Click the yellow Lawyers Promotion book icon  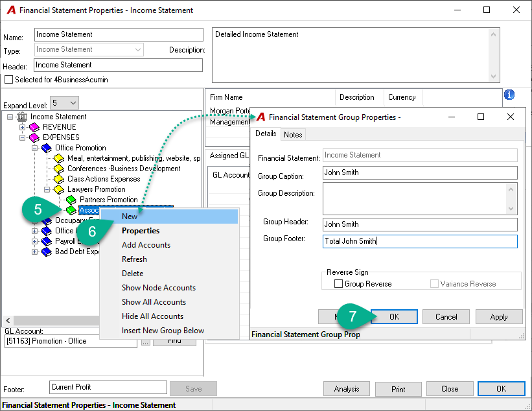(x=59, y=189)
